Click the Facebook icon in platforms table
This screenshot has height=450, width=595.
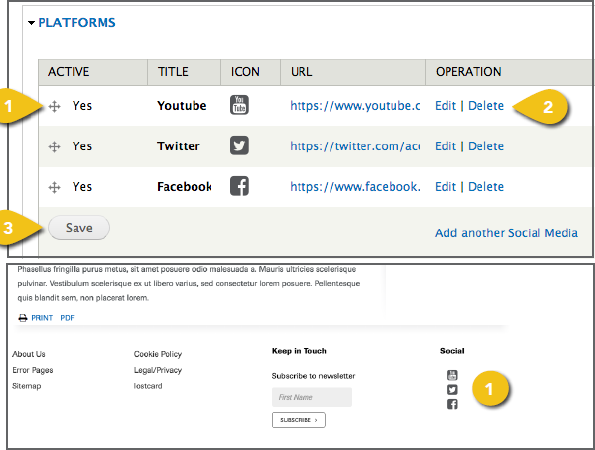pos(239,186)
